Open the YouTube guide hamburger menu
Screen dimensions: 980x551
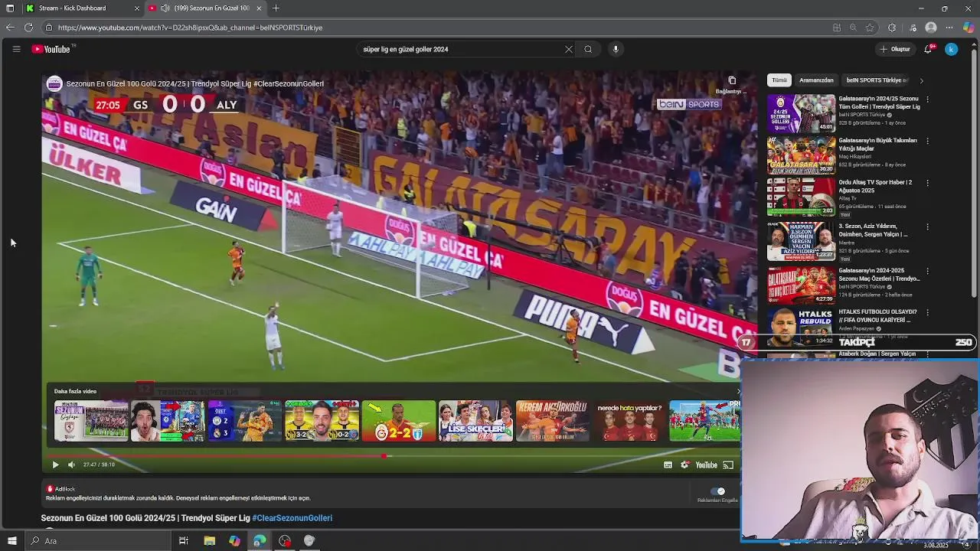tap(16, 49)
